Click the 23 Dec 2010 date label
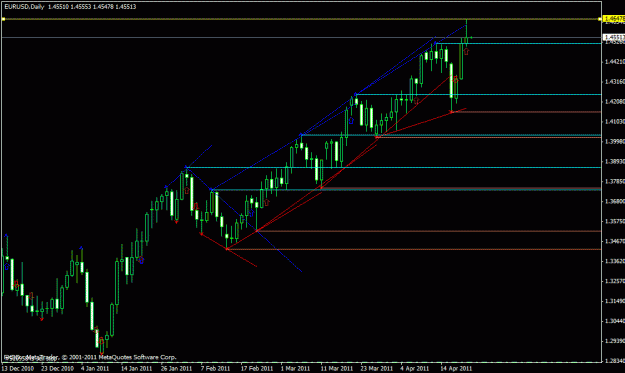 pos(57,368)
